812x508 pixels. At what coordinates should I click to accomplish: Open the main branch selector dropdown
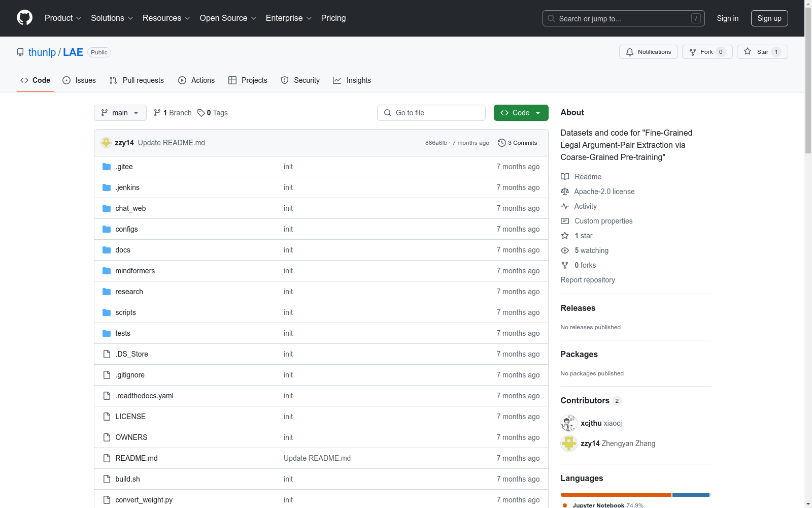(120, 113)
